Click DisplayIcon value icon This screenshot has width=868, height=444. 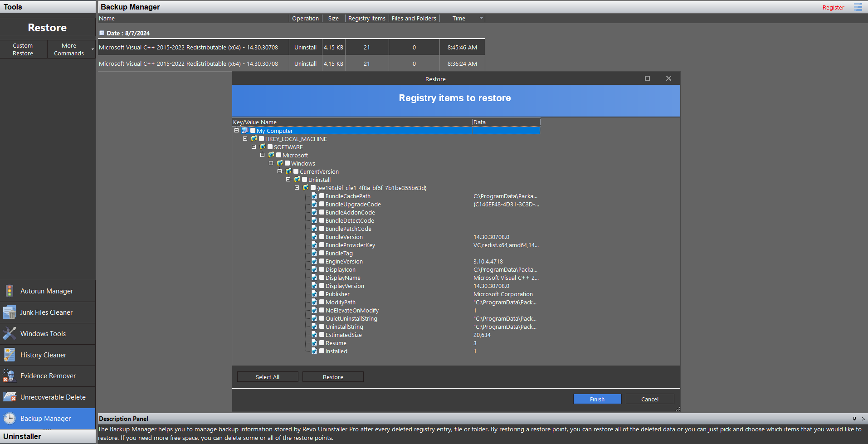click(314, 269)
